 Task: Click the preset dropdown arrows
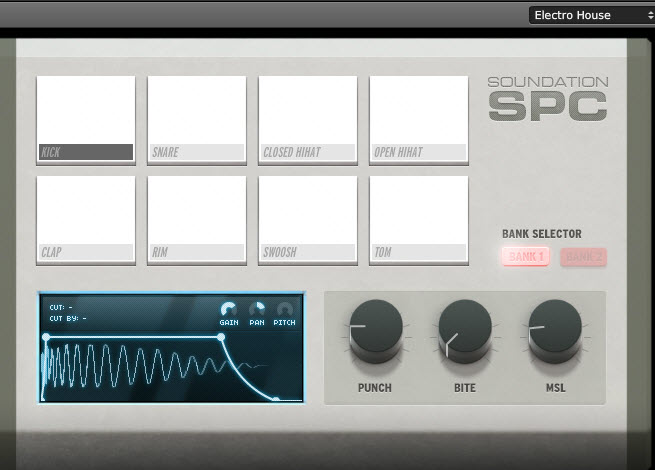650,15
